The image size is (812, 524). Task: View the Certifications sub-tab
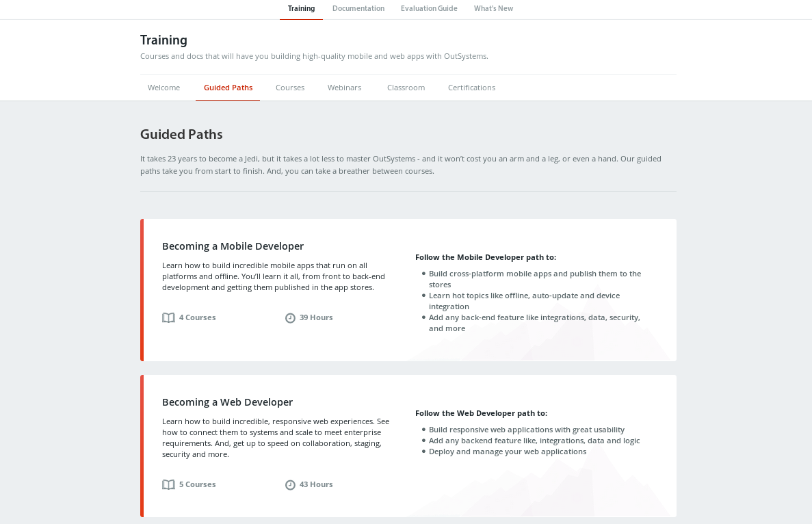coord(472,88)
